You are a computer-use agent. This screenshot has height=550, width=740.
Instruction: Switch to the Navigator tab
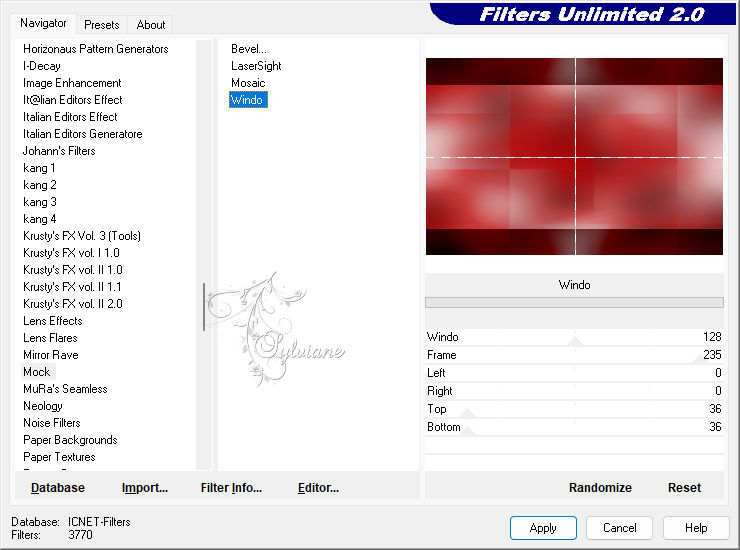(43, 23)
